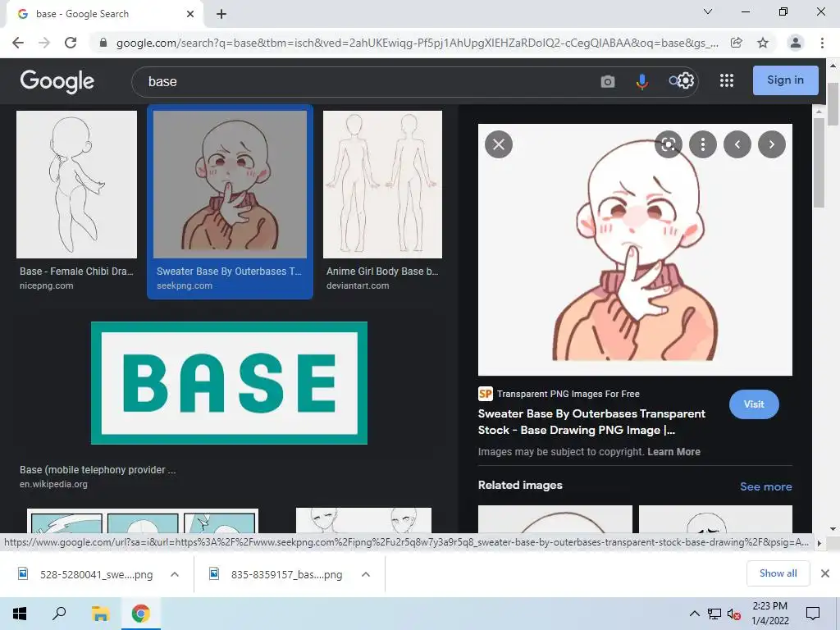Open the Google apps grid
The width and height of the screenshot is (840, 630).
tap(727, 80)
